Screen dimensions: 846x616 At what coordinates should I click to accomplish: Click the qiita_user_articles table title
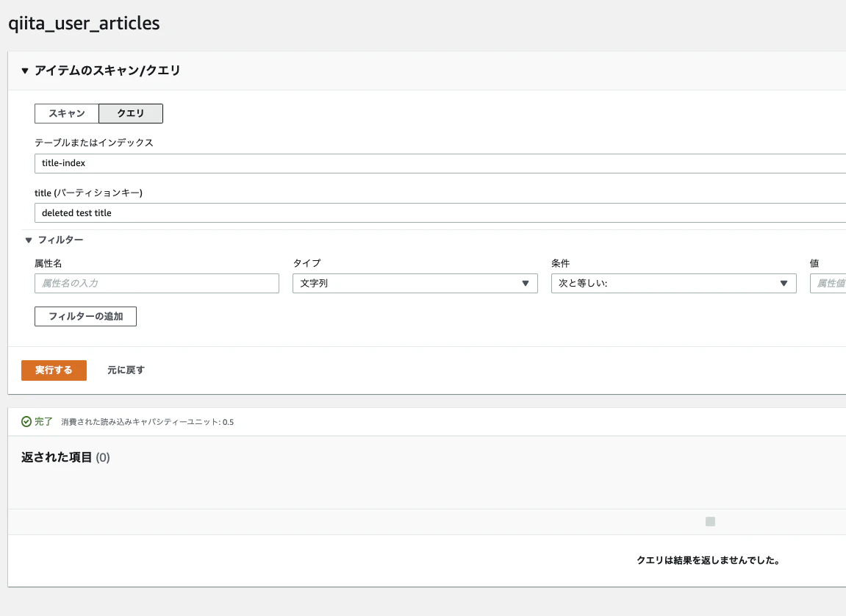click(x=84, y=24)
